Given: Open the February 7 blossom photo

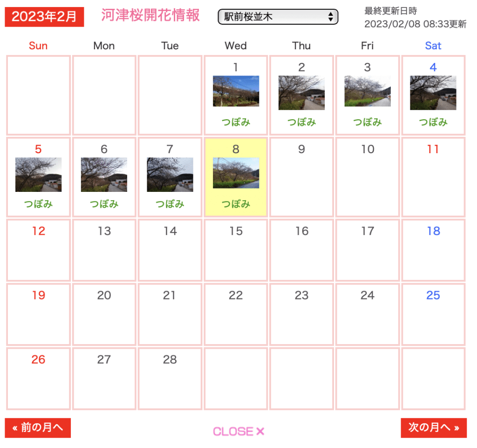Looking at the screenshot, I should [170, 175].
